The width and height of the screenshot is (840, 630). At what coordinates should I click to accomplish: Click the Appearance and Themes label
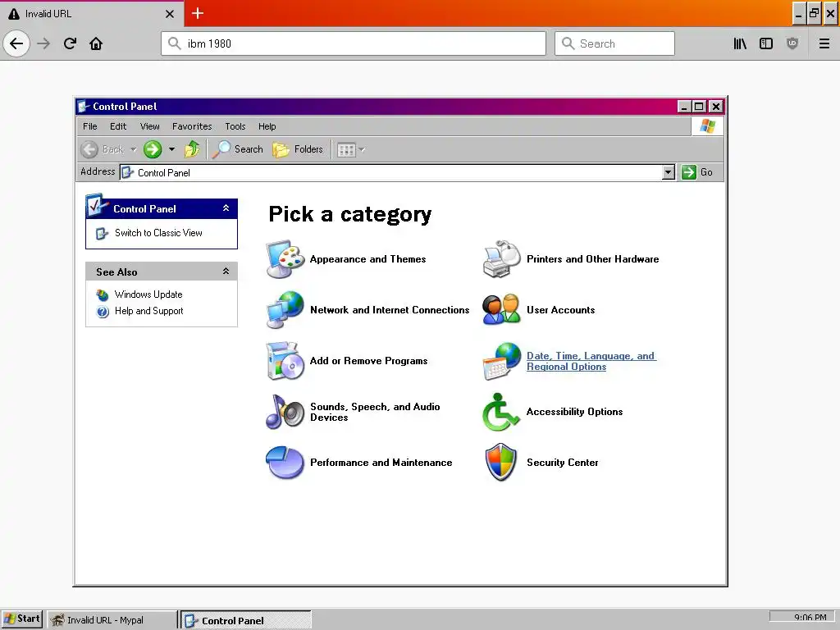pyautogui.click(x=367, y=259)
